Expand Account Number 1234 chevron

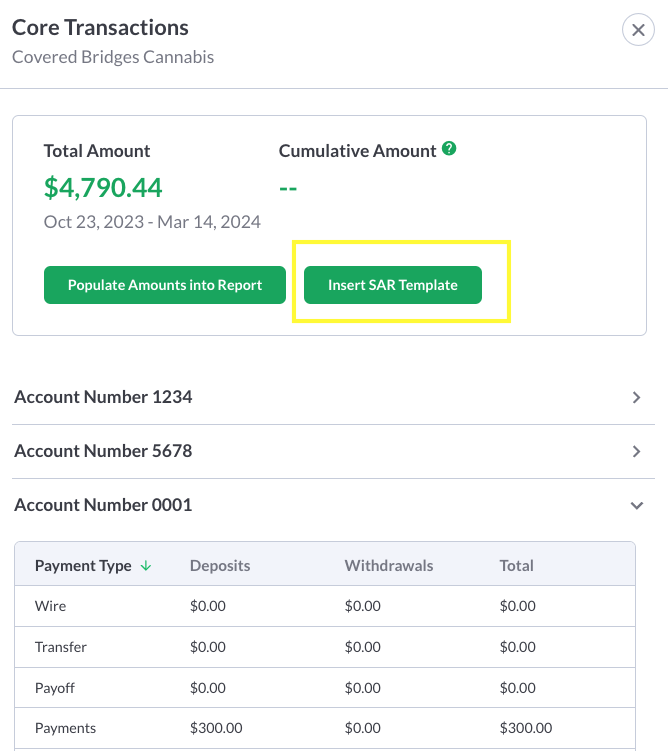(x=637, y=398)
